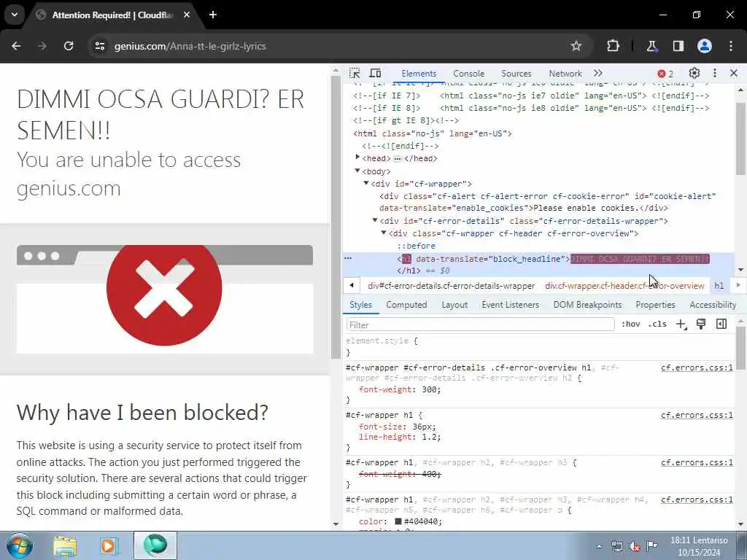The height and width of the screenshot is (560, 747).
Task: Show more DevTools tabs chevron
Action: 598,74
